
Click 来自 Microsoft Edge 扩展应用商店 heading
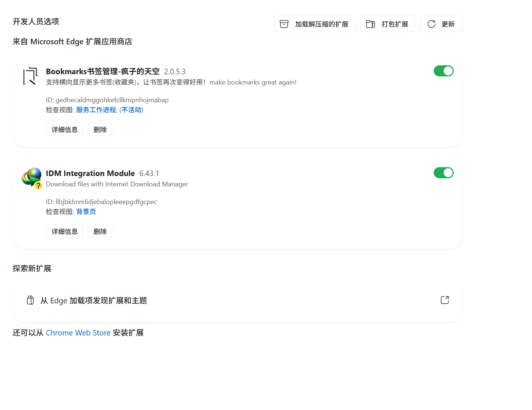click(72, 42)
